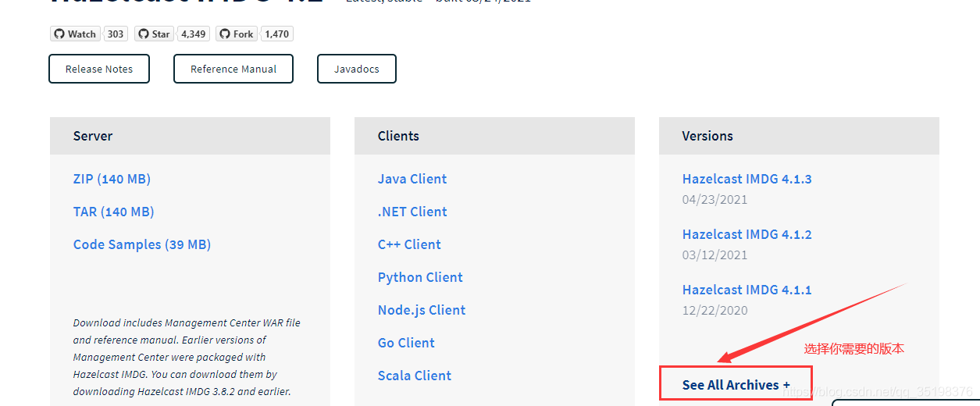Click the 1,470 forks count
Image resolution: width=980 pixels, height=406 pixels.
(x=276, y=34)
